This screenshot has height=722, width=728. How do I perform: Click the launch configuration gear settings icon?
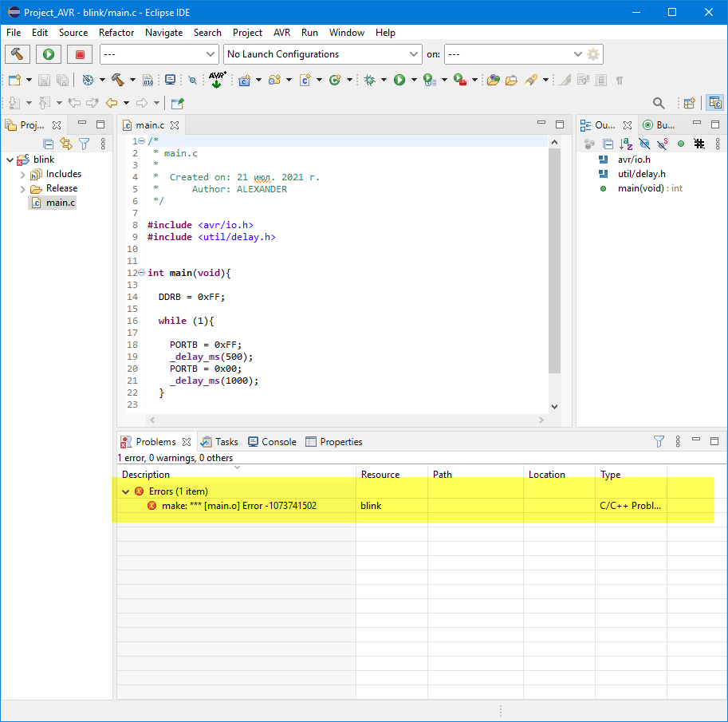[x=593, y=54]
